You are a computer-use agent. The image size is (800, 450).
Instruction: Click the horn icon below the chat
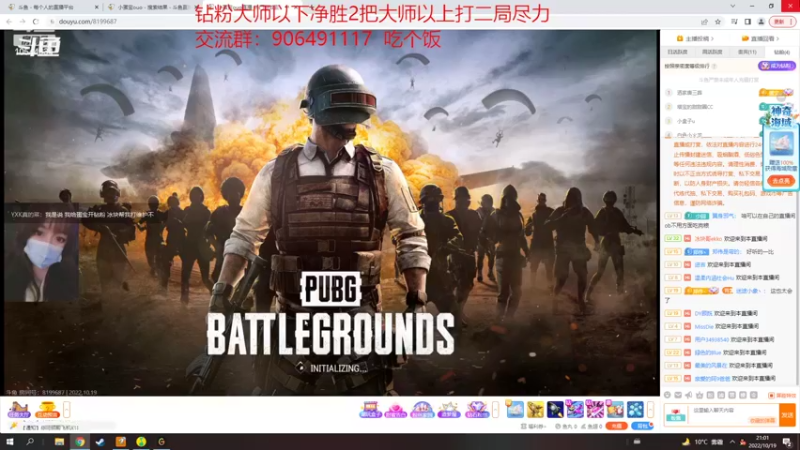click(688, 395)
